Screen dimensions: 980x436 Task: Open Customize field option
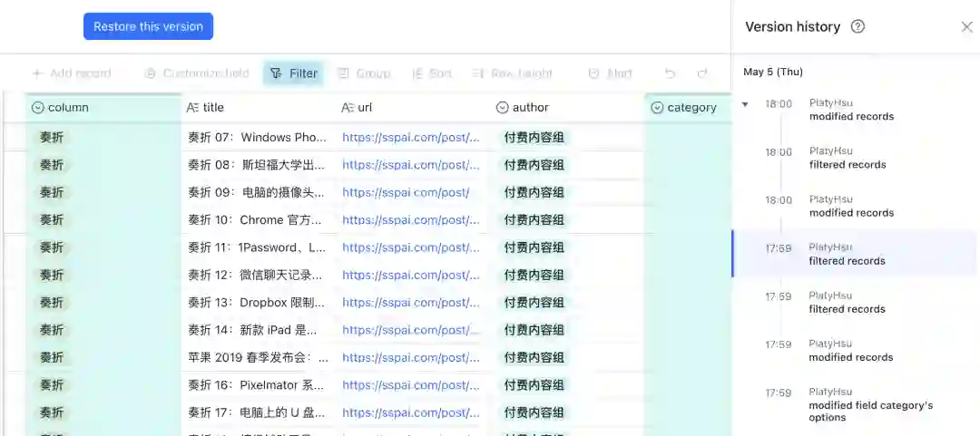[x=196, y=73]
